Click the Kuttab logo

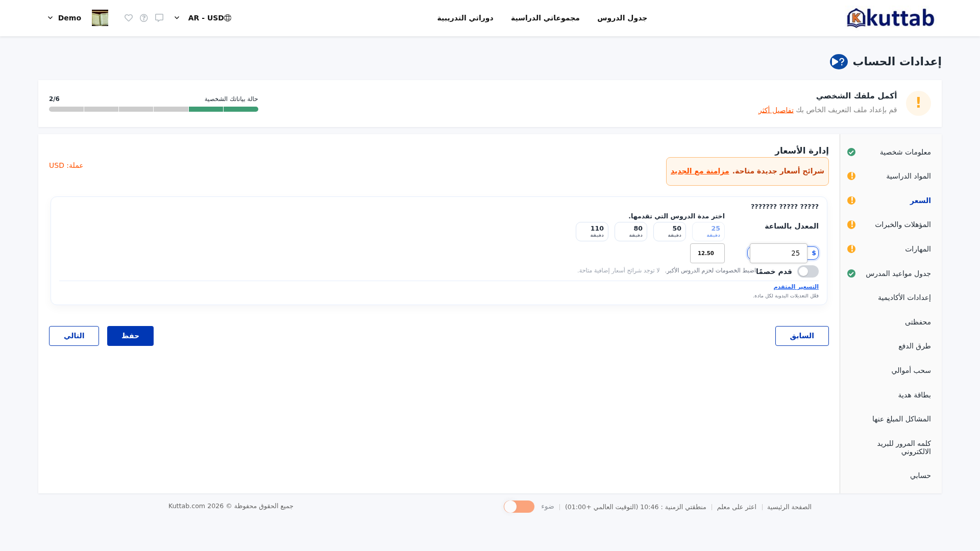890,18
